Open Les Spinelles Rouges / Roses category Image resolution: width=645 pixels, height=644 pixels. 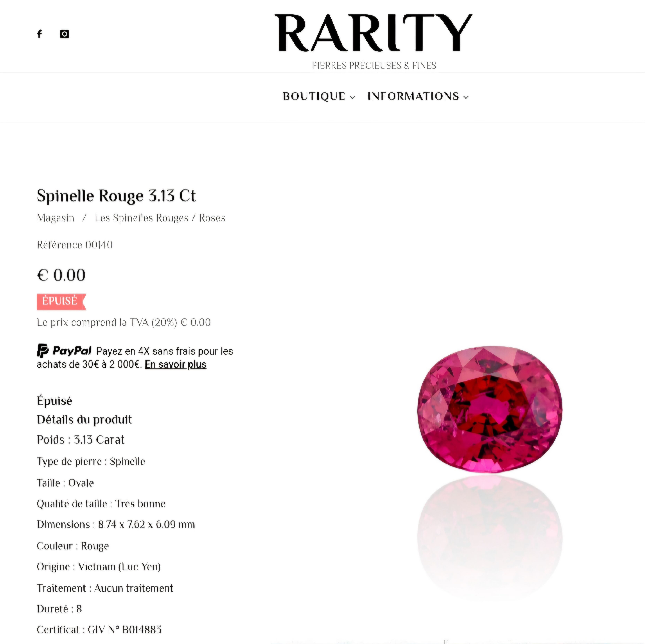(160, 218)
